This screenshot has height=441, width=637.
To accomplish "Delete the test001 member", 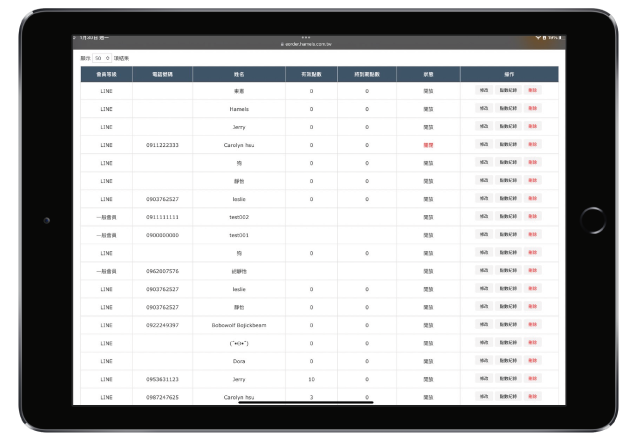I will (x=533, y=234).
